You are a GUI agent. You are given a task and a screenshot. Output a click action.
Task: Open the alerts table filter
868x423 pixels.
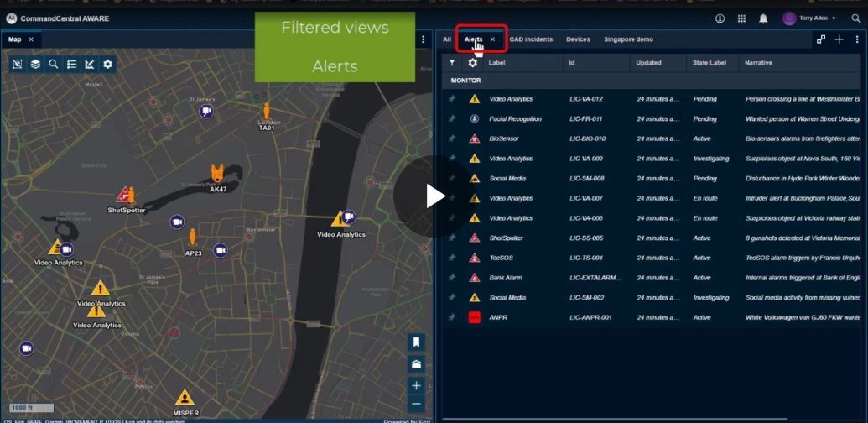451,63
